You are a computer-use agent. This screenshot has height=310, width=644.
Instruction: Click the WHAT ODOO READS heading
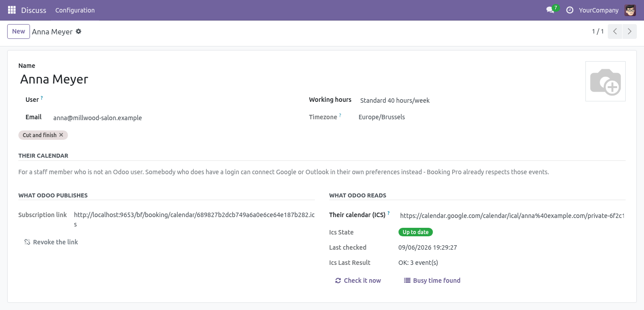[x=358, y=195]
